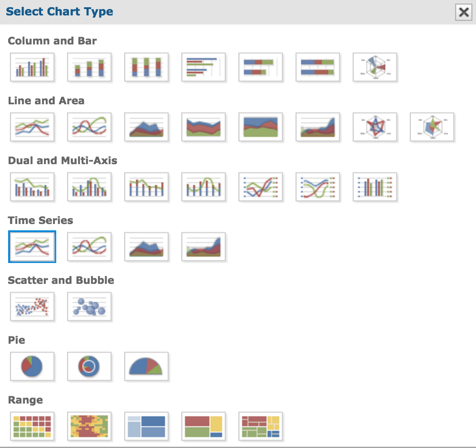Select the clustered column chart icon
The width and height of the screenshot is (476, 448).
click(x=32, y=67)
